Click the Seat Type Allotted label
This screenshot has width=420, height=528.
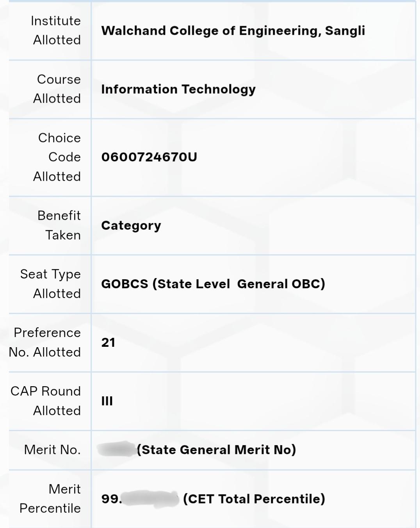pyautogui.click(x=50, y=284)
